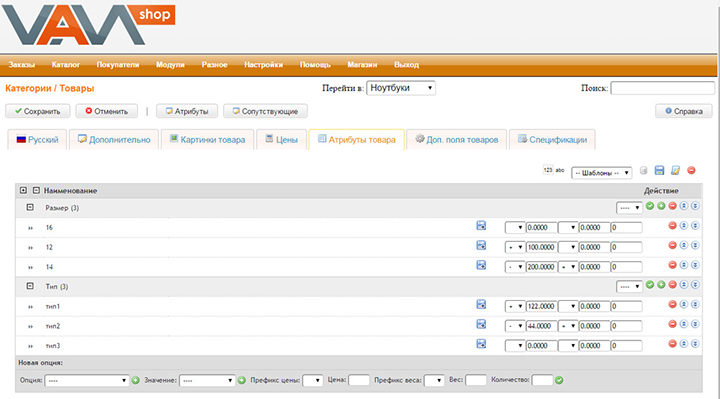720x399 pixels.
Task: Move option тип2 up with arrow icon
Action: click(x=684, y=324)
